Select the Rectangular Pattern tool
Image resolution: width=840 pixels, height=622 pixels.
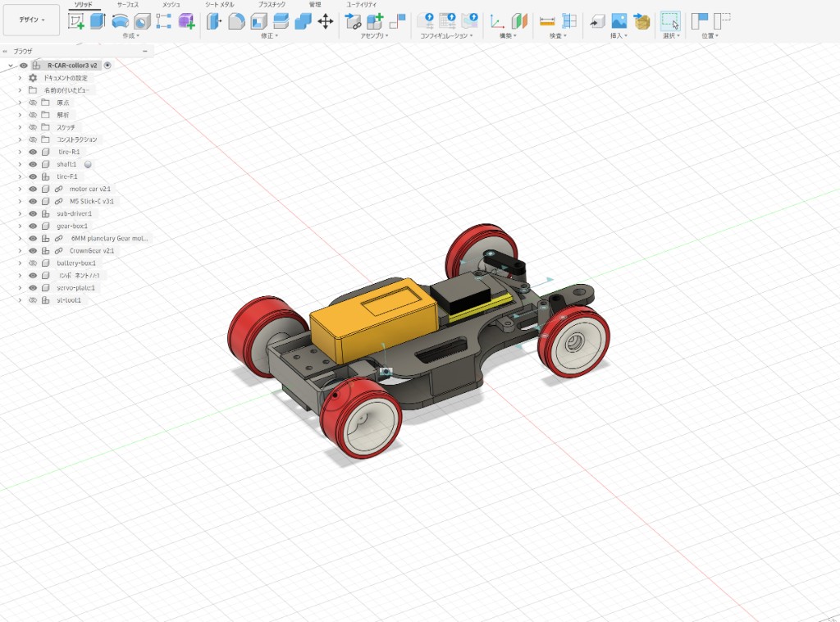pyautogui.click(x=163, y=21)
